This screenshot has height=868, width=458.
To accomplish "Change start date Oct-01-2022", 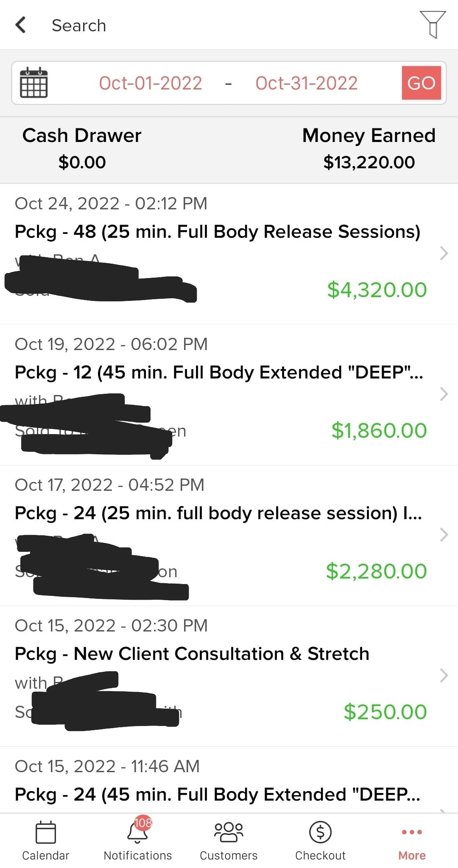I will [x=151, y=83].
